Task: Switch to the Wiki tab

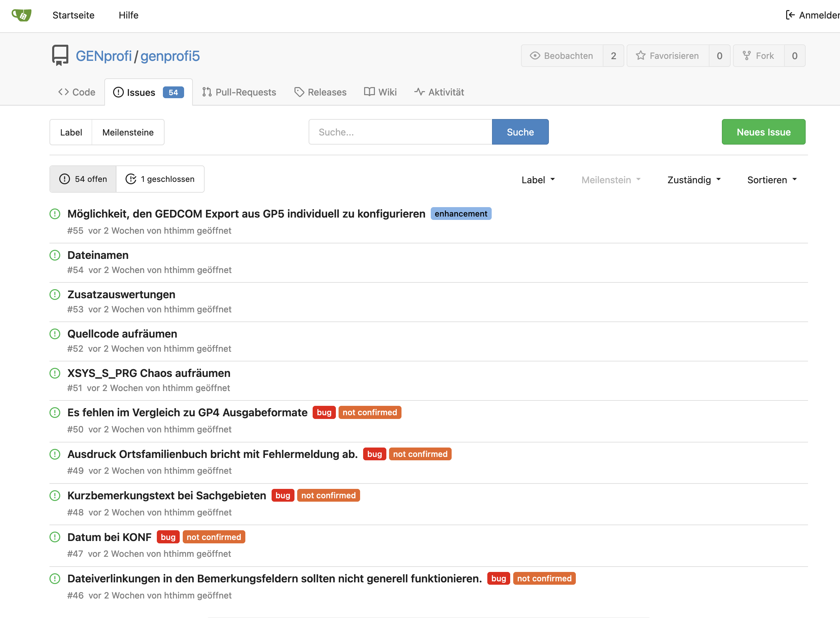Action: [380, 91]
